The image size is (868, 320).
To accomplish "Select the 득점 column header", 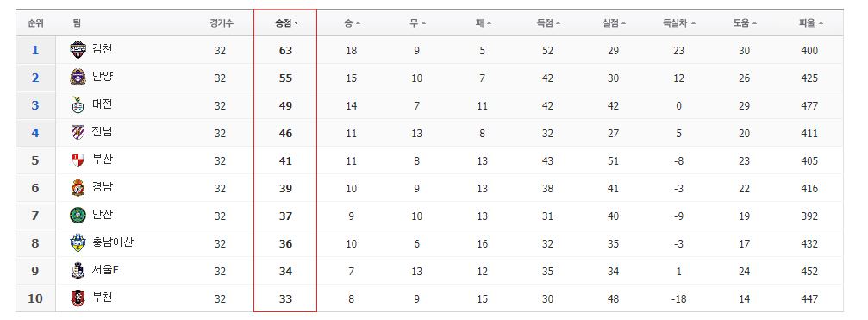I will (548, 23).
